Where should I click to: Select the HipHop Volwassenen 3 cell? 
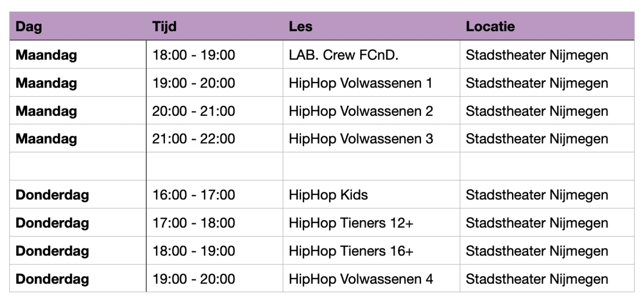[x=361, y=139]
